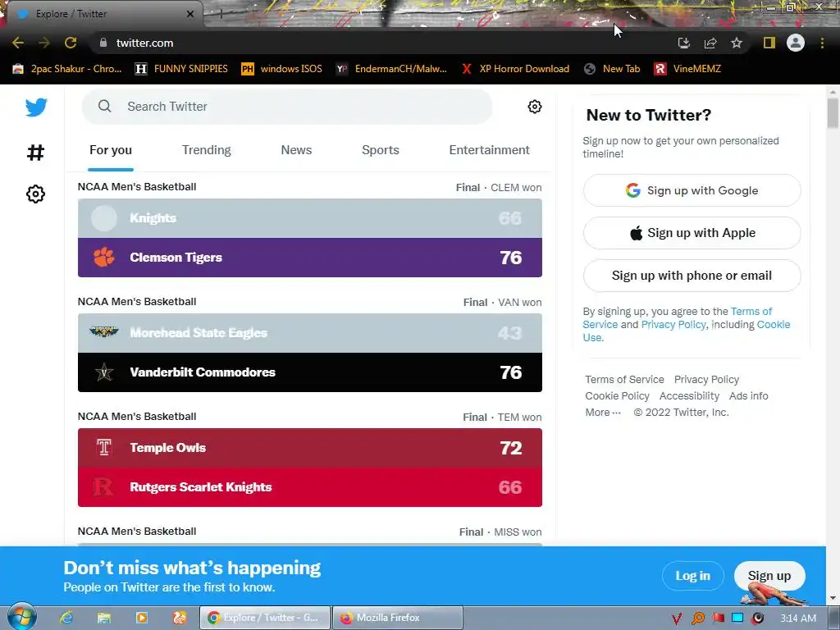
Task: Click Sign up with Apple
Action: click(692, 233)
